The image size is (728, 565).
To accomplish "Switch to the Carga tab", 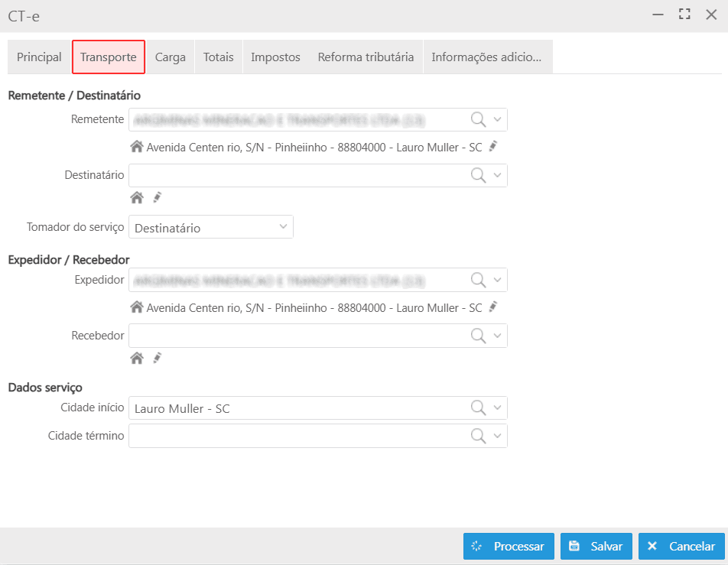I will coord(170,57).
